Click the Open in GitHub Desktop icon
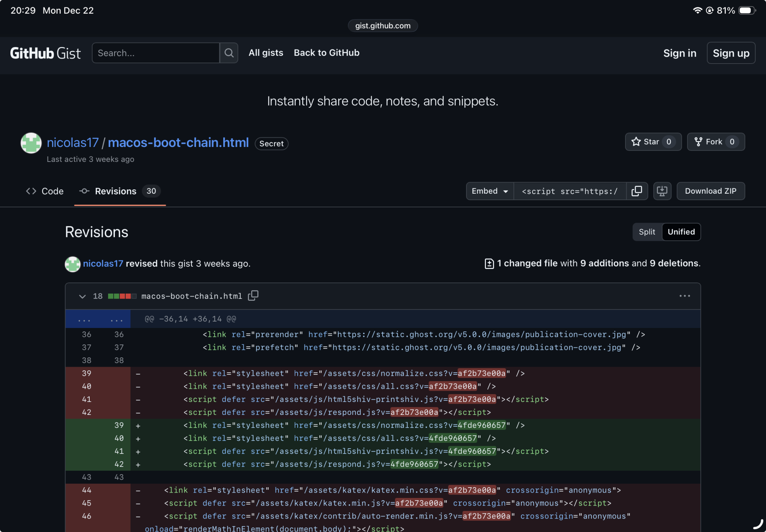 [x=662, y=191]
